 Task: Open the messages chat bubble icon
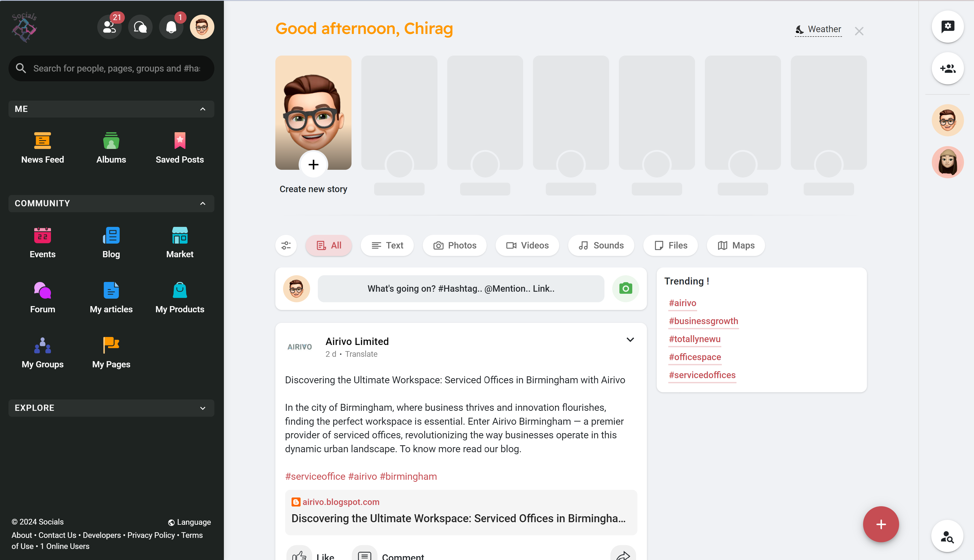(141, 26)
